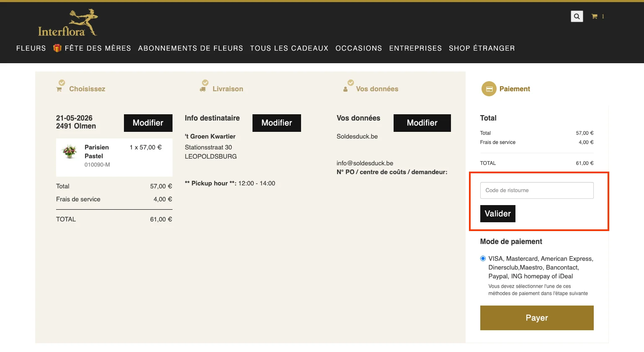Go to the Choisissez step
The image size is (644, 352).
coord(87,89)
